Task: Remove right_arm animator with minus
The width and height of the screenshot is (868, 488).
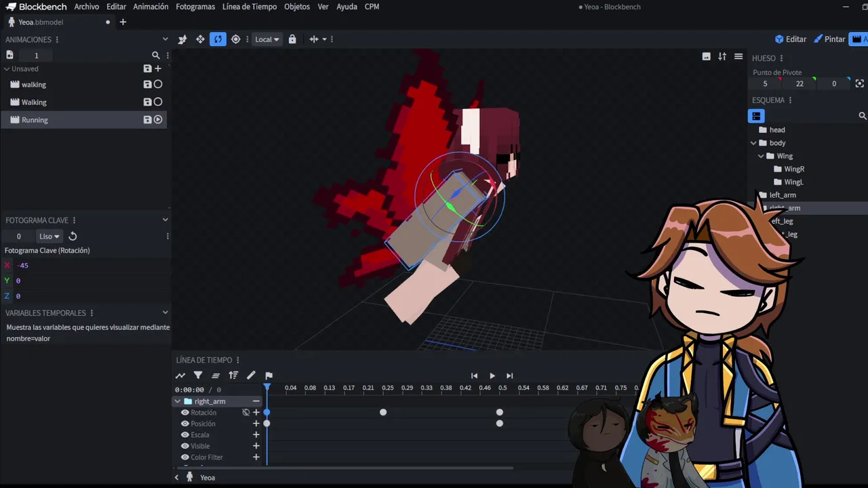Action: point(256,401)
